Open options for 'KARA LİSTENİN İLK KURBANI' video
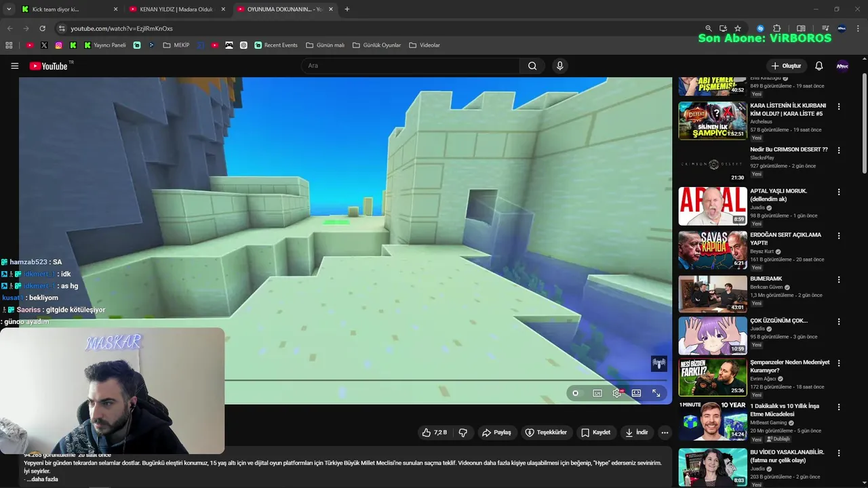 click(839, 106)
